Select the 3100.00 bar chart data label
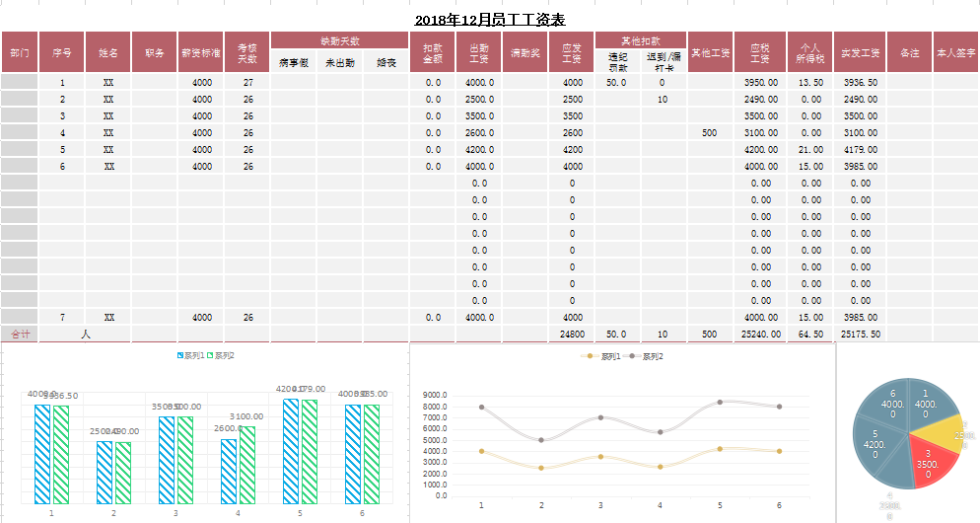This screenshot has height=523, width=980. pyautogui.click(x=246, y=416)
